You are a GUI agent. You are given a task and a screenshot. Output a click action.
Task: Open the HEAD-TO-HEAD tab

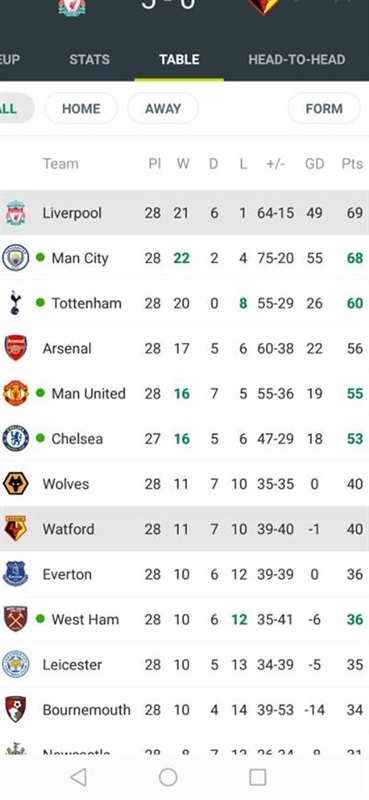point(297,59)
